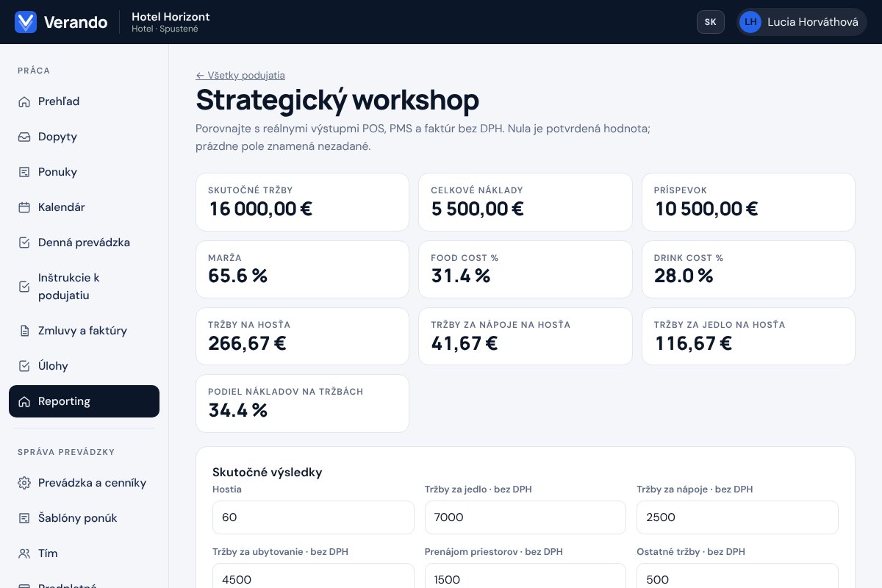Screen dimensions: 882x588
Task: Open Zmluvy a faktúry section
Action: click(x=84, y=331)
